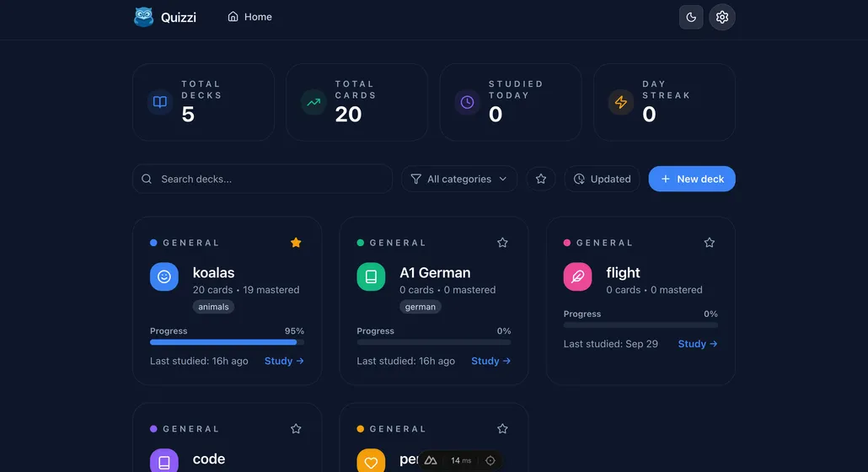The height and width of the screenshot is (472, 868).
Task: Open the koalas deck title
Action: pos(214,273)
